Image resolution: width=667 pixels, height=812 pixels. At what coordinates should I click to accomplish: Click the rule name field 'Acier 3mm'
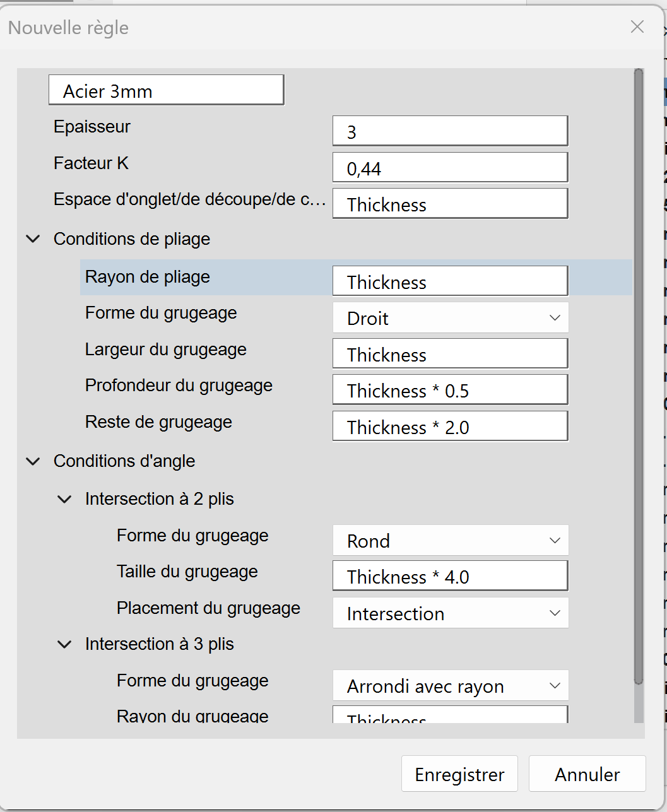[x=166, y=90]
